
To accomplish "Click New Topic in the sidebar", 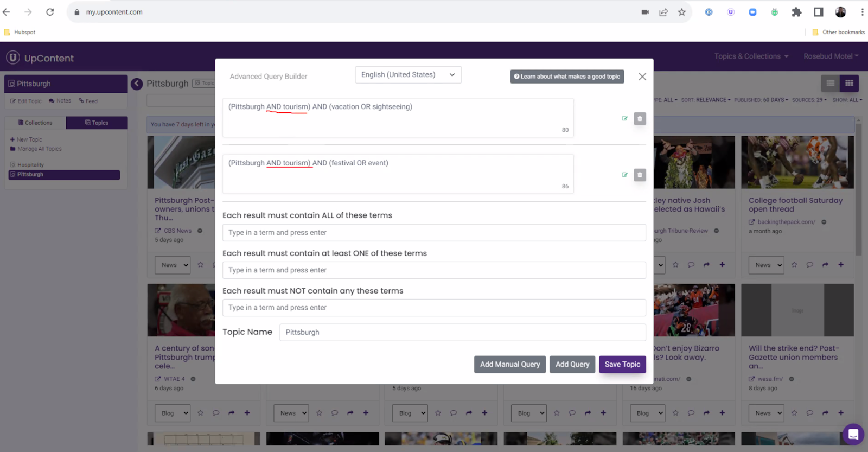I will tap(26, 139).
